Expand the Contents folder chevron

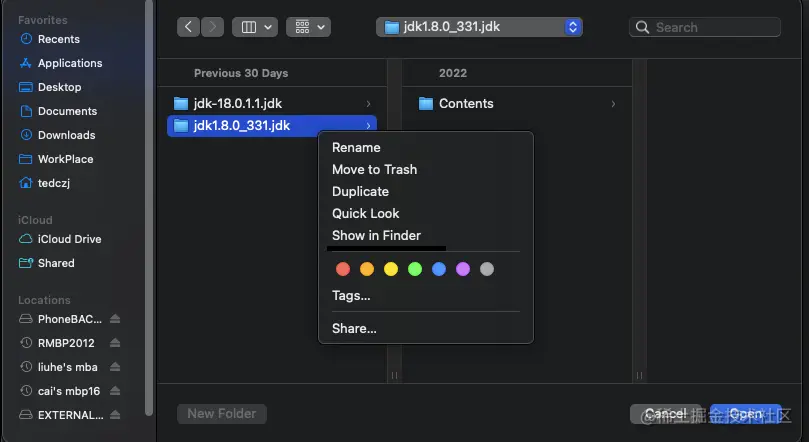click(613, 104)
